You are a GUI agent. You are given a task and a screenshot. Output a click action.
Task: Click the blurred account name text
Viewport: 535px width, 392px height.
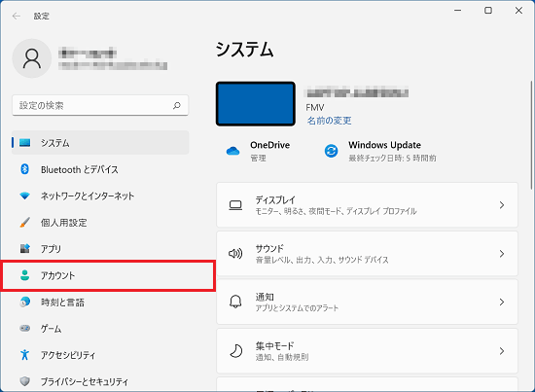88,53
